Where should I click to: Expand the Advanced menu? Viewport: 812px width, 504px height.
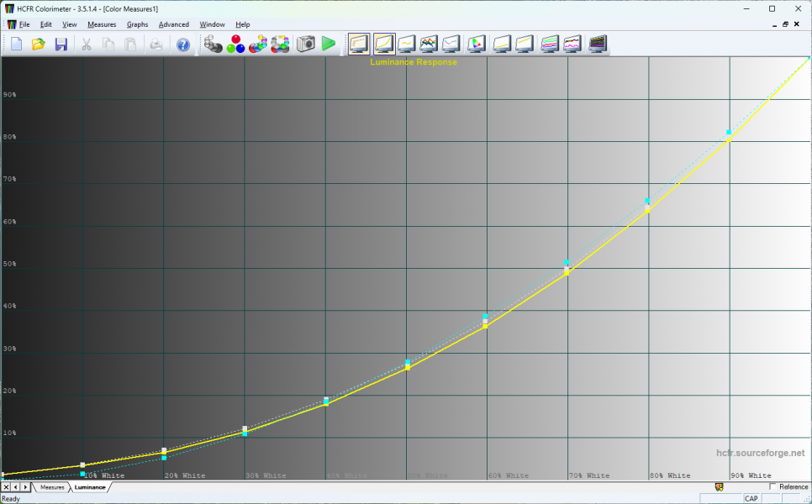click(174, 24)
